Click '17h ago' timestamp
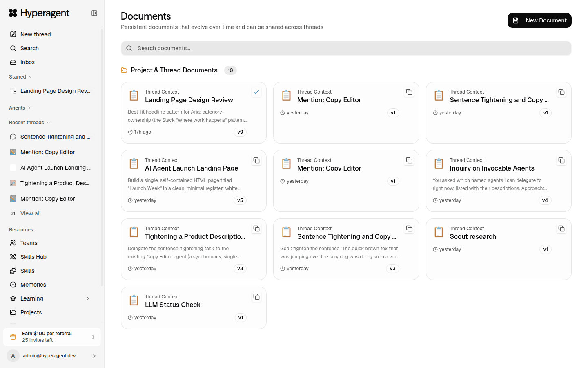 click(143, 132)
